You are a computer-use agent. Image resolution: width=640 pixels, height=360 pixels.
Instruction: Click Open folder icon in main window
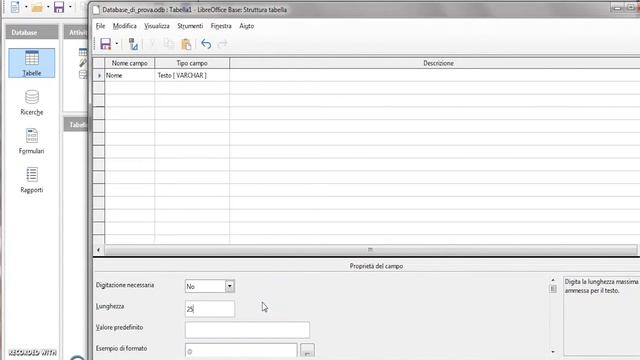pos(37,7)
